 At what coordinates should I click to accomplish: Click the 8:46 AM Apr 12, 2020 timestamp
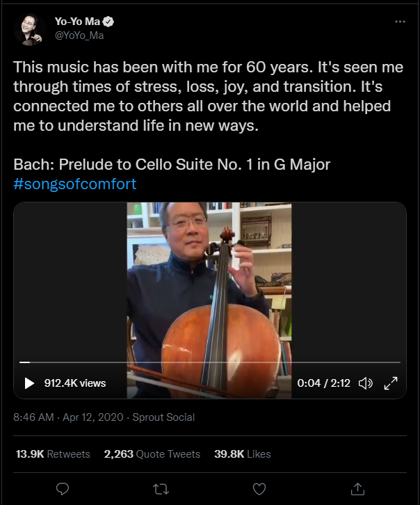68,417
